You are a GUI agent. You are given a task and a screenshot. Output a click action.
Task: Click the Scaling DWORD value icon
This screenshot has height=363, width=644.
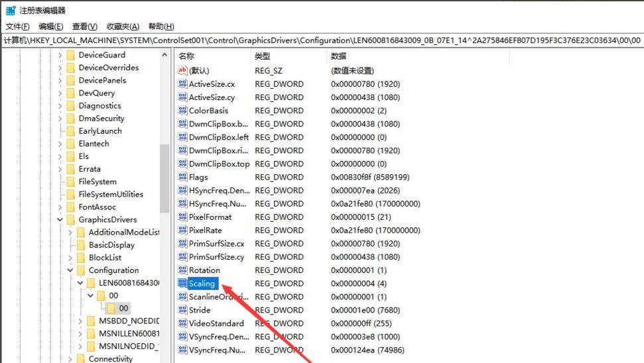(182, 284)
